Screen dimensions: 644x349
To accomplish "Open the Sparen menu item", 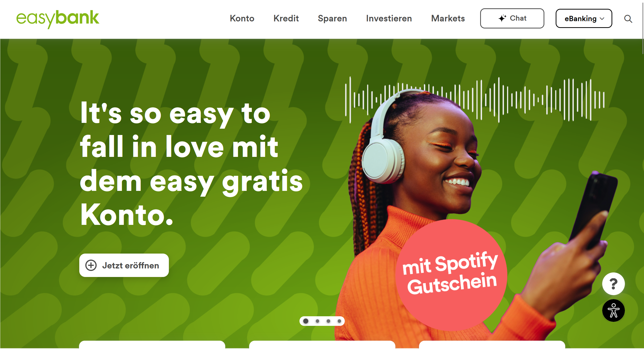I will (332, 18).
